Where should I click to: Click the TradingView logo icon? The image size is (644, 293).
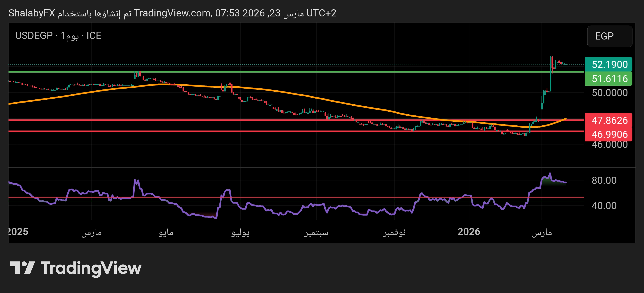[22, 268]
